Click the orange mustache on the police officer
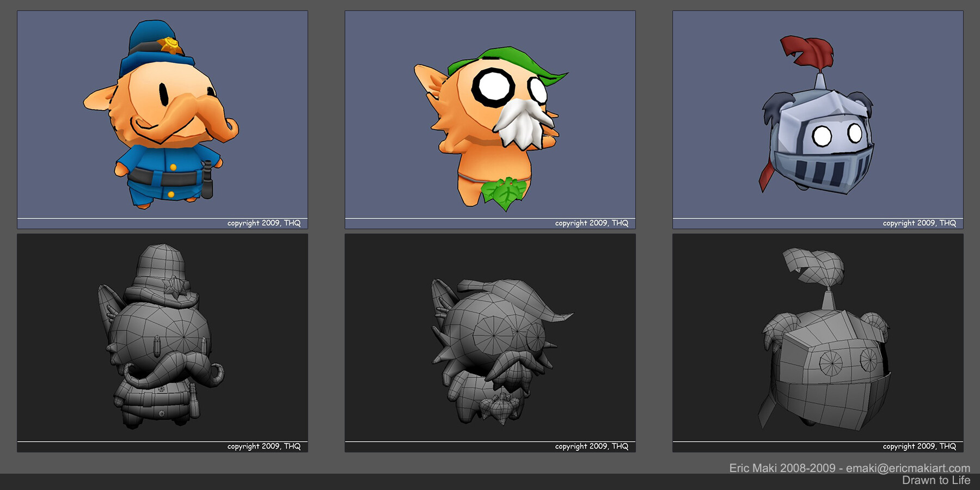980x490 pixels. 199,117
